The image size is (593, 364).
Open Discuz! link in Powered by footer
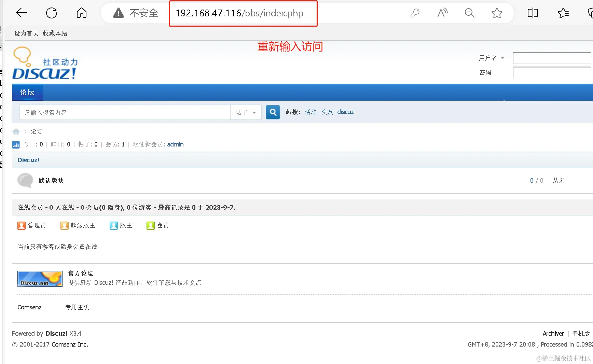point(56,334)
